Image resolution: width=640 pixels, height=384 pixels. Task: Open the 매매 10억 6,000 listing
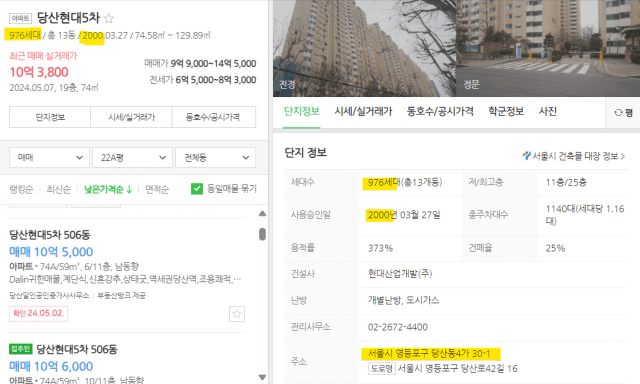click(51, 366)
